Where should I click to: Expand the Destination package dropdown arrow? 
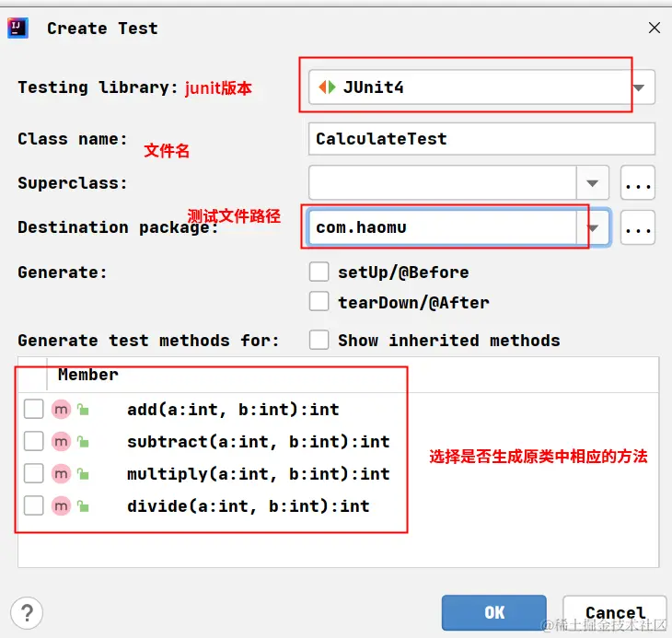[593, 228]
